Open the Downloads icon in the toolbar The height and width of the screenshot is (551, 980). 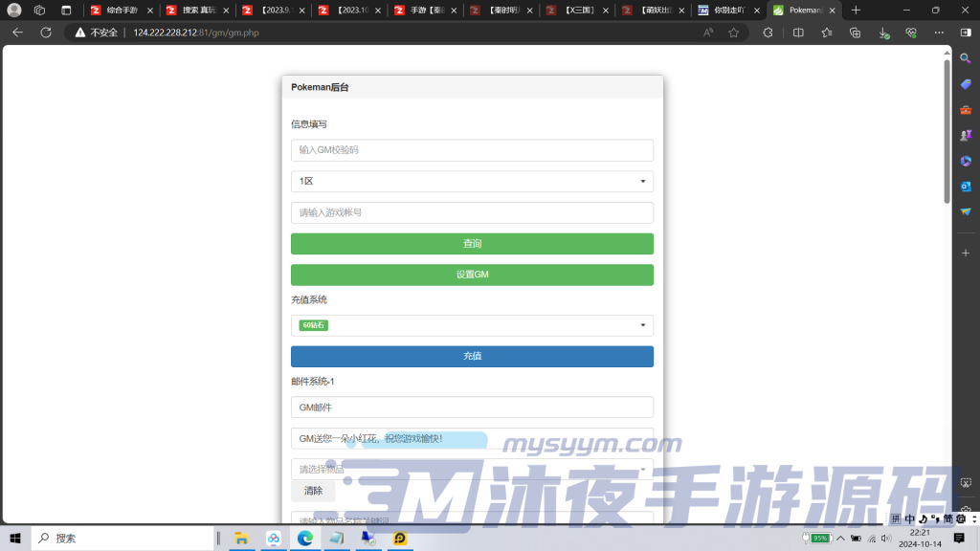(x=882, y=32)
